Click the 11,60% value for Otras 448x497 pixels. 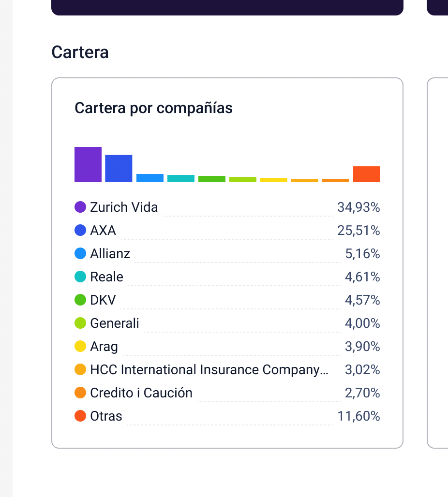pos(358,416)
